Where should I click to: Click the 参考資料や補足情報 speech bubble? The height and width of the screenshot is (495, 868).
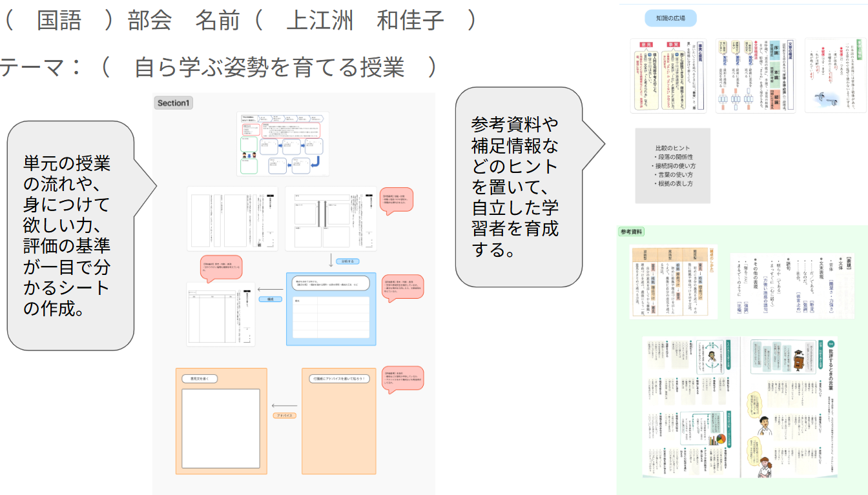(x=515, y=187)
